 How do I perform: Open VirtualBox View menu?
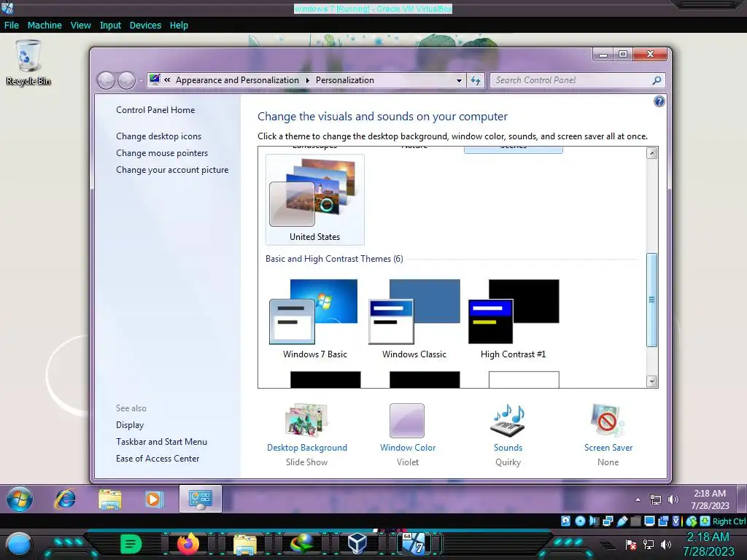tap(80, 26)
